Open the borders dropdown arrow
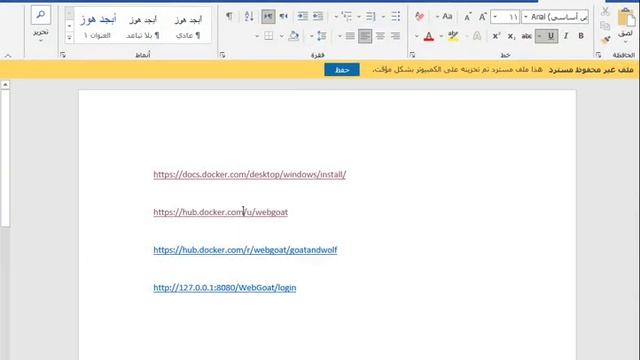The image size is (640, 360). (257, 36)
